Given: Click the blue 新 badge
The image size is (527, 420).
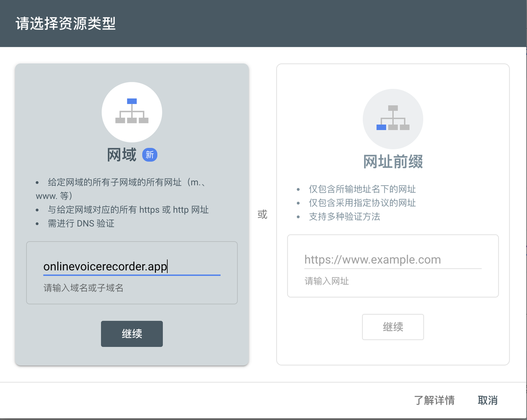Looking at the screenshot, I should (x=149, y=155).
